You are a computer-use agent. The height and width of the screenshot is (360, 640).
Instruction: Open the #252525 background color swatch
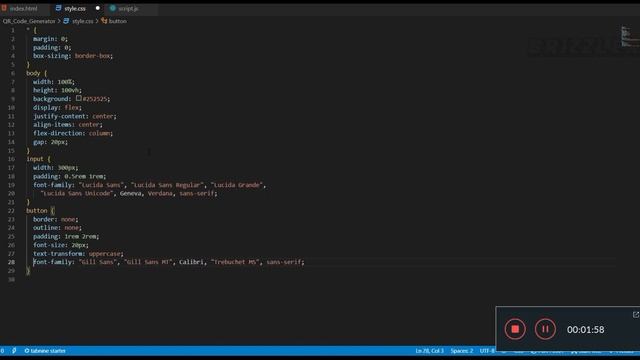pos(78,98)
